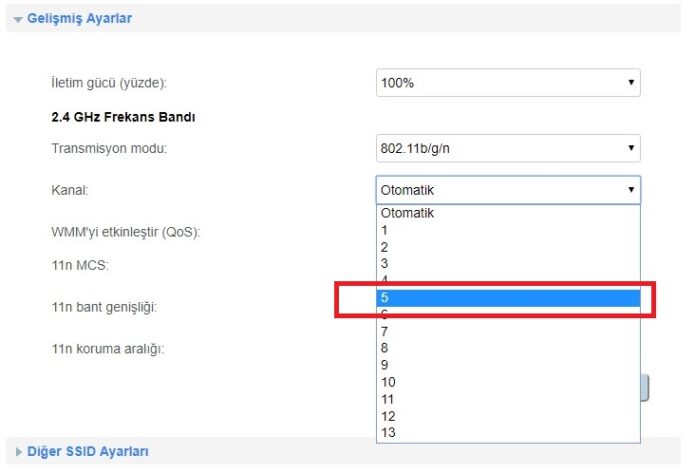
Task: Choose channel 7 from the dropdown
Action: click(385, 331)
